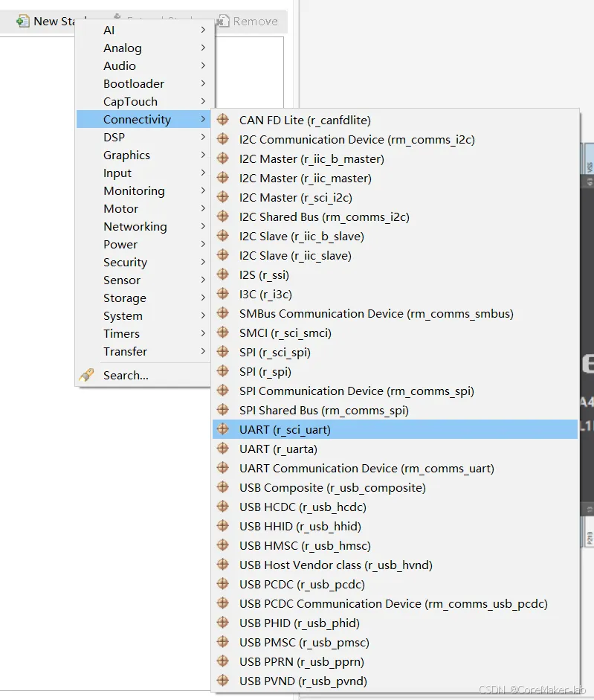This screenshot has width=594, height=700.
Task: Expand the Networking submenu arrow
Action: tap(203, 226)
